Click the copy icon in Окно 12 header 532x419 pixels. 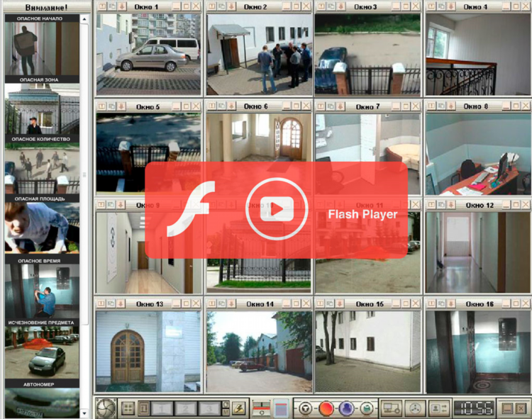pyautogui.click(x=441, y=205)
